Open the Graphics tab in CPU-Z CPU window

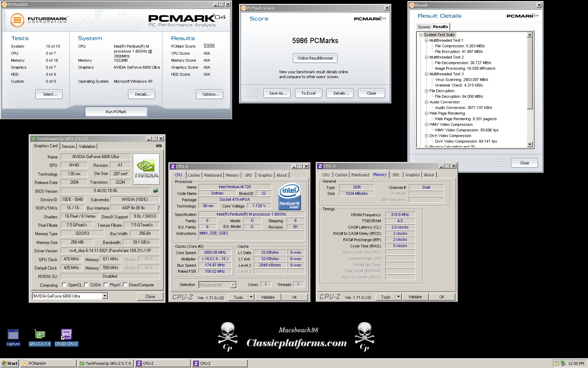(265, 175)
